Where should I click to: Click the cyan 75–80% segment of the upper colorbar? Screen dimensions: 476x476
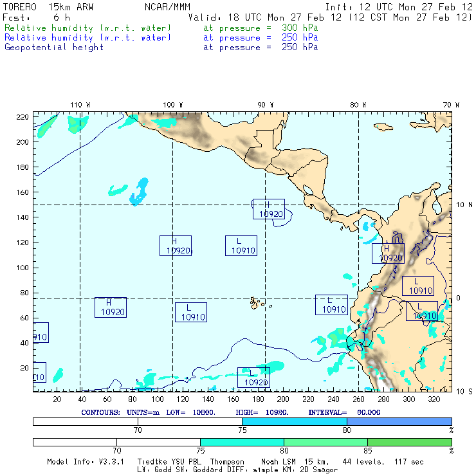[x=295, y=421]
